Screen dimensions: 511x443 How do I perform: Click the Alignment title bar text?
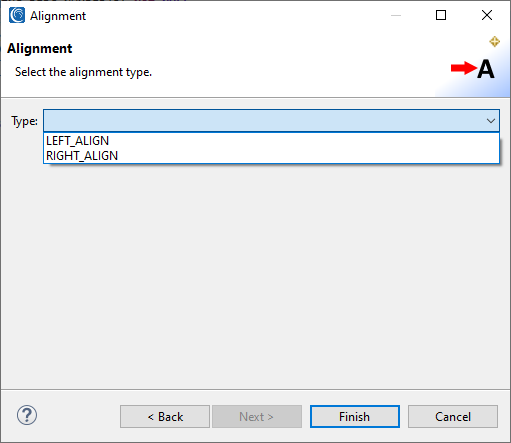[58, 16]
